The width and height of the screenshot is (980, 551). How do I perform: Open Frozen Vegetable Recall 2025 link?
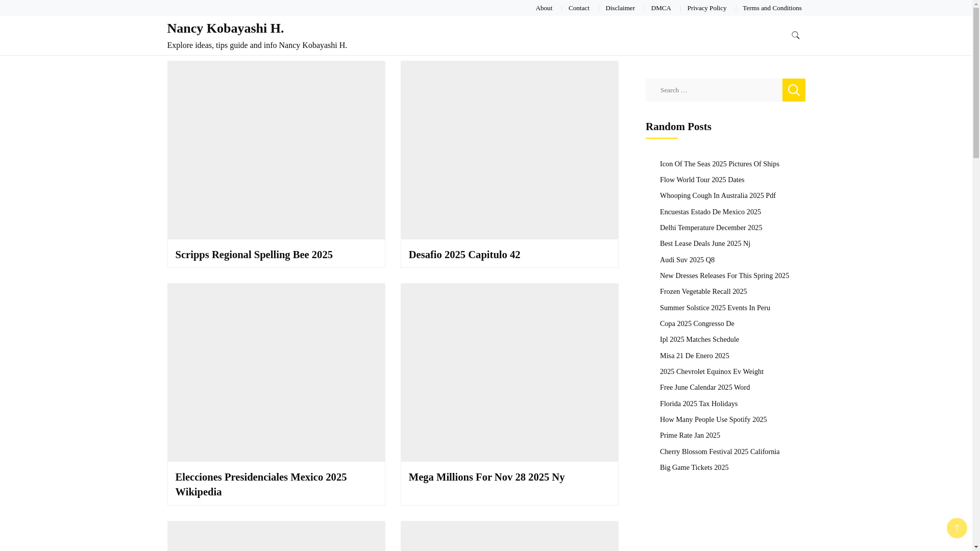tap(703, 291)
